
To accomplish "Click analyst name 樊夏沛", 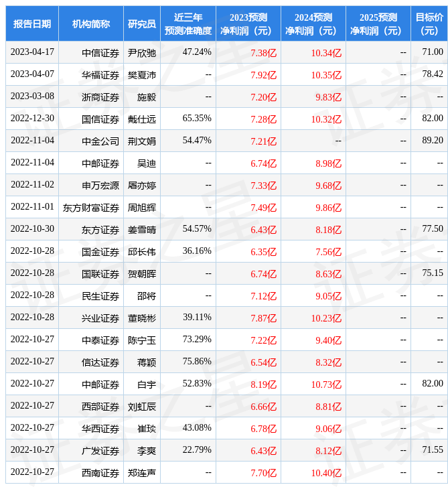I will 142,75.
